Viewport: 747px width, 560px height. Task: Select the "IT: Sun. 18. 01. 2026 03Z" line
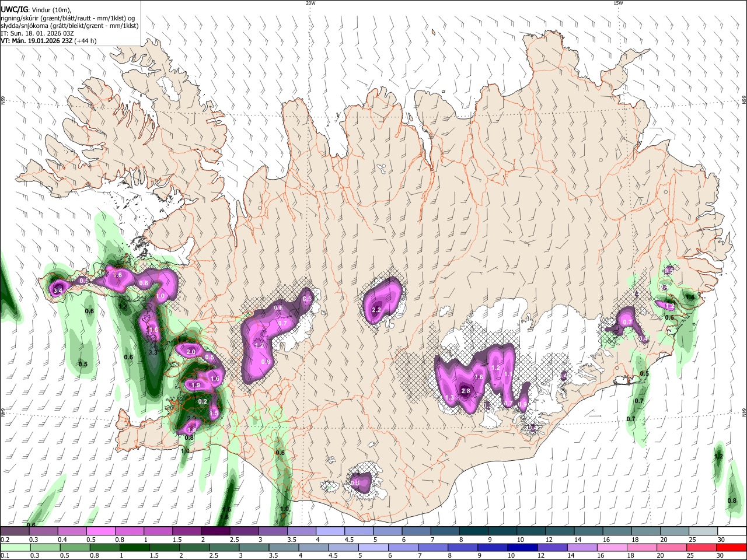[37, 33]
